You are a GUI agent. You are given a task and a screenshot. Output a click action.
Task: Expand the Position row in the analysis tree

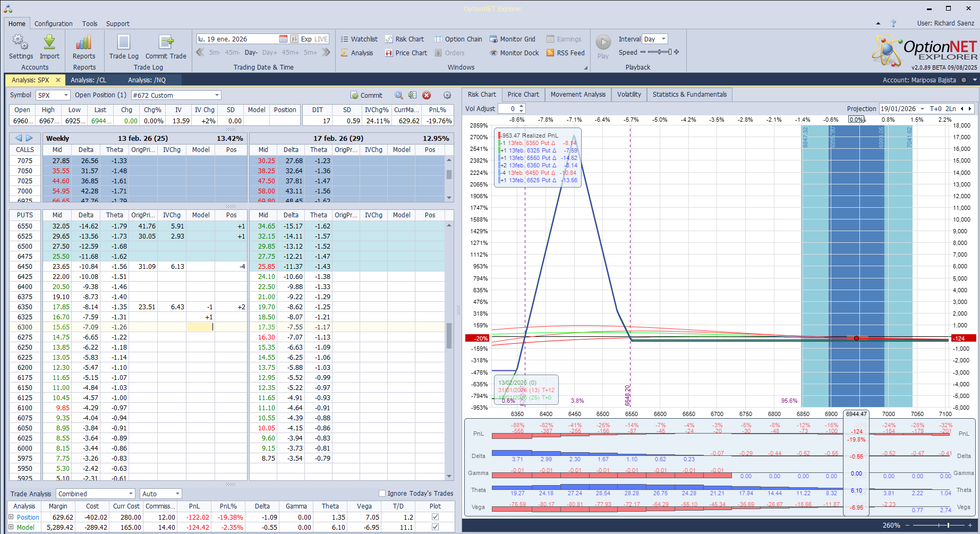click(11, 517)
